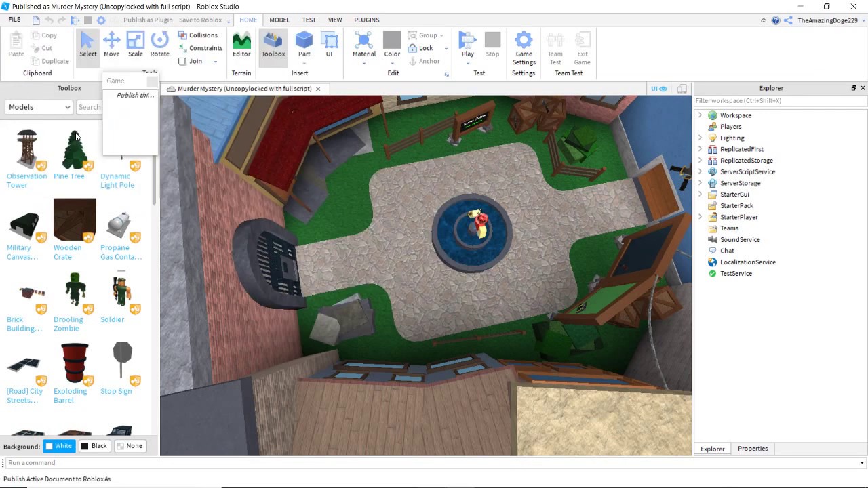Click the new file icon in quick access bar

(36, 20)
